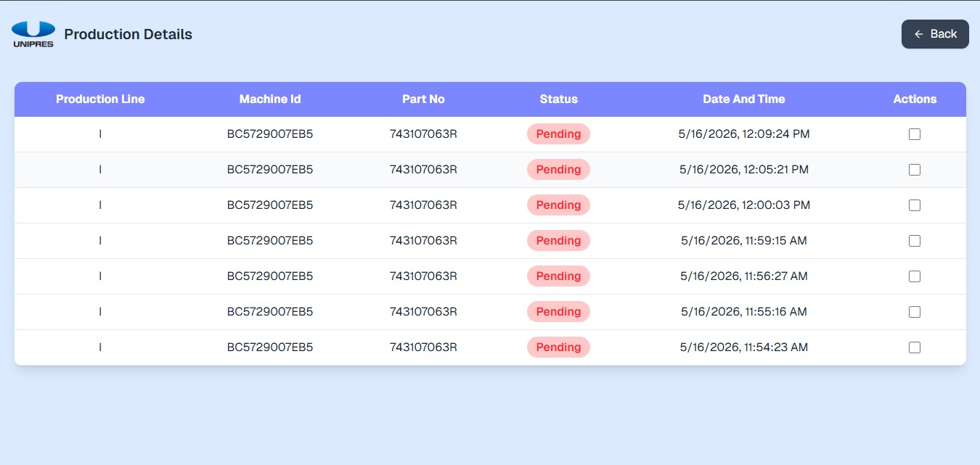
Task: Click date 5/16/2026, 12:09:24 PM
Action: [x=744, y=134]
